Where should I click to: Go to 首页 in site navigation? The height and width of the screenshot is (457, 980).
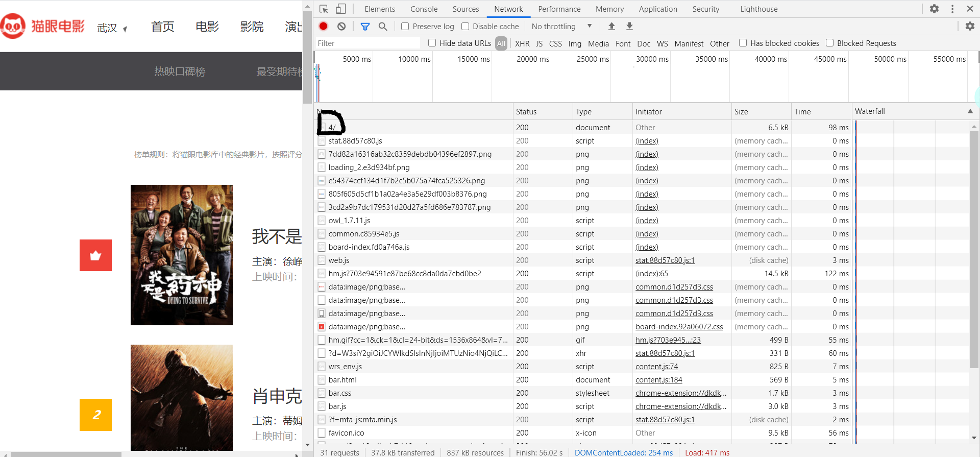click(162, 27)
